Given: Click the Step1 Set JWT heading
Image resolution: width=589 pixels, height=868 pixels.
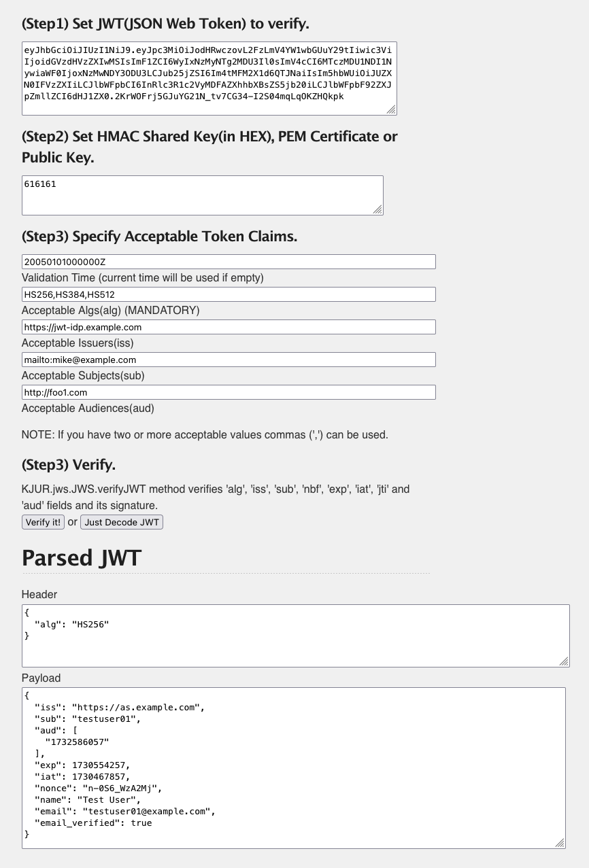Looking at the screenshot, I should click(x=165, y=24).
